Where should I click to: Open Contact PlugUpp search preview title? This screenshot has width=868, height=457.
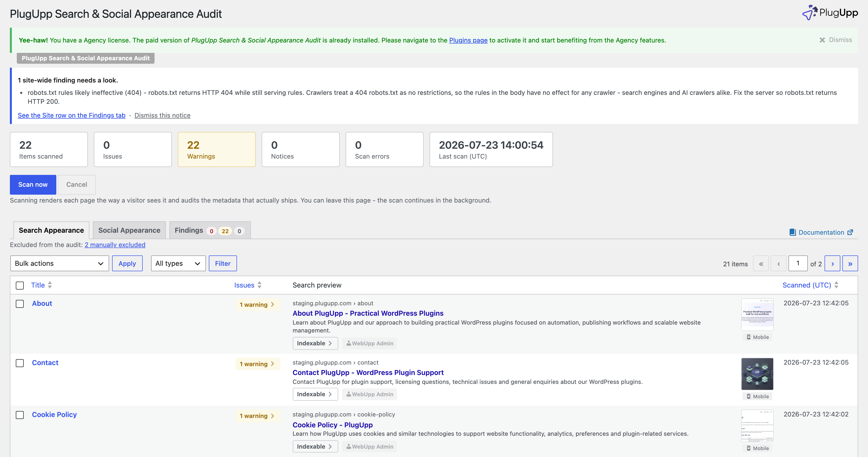368,373
